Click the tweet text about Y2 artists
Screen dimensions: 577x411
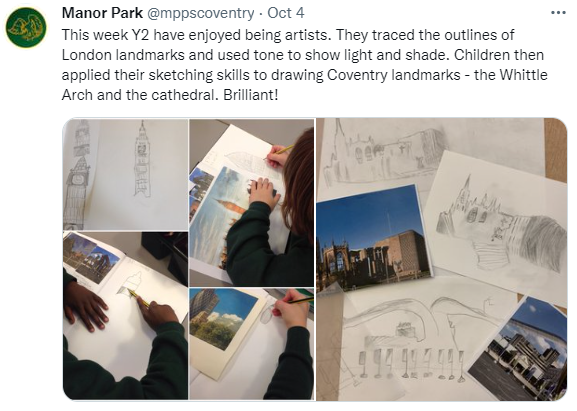(x=304, y=65)
